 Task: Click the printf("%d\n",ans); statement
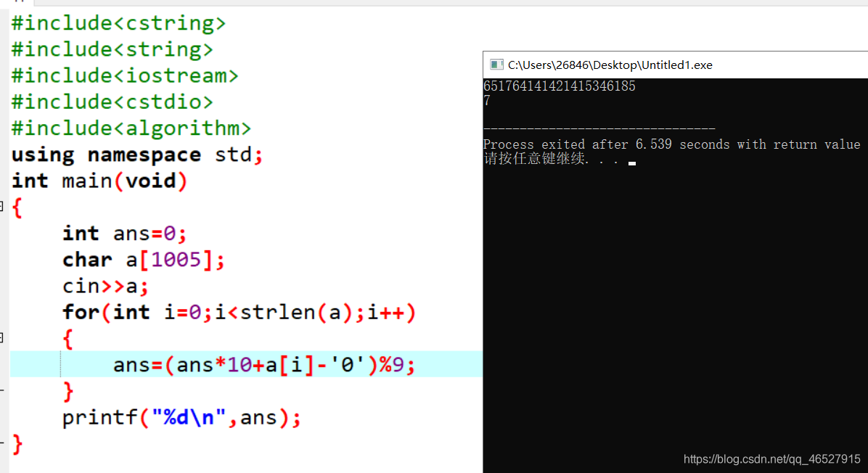181,417
